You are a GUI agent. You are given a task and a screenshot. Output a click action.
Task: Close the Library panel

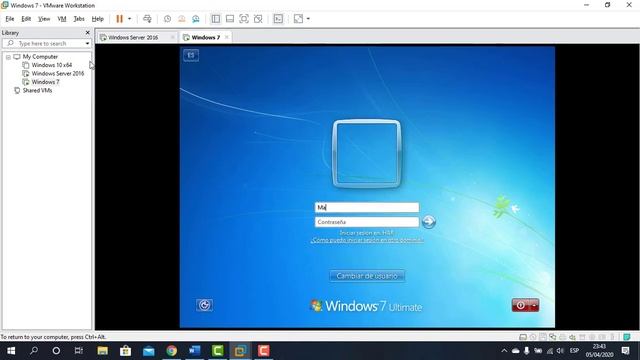pos(87,33)
